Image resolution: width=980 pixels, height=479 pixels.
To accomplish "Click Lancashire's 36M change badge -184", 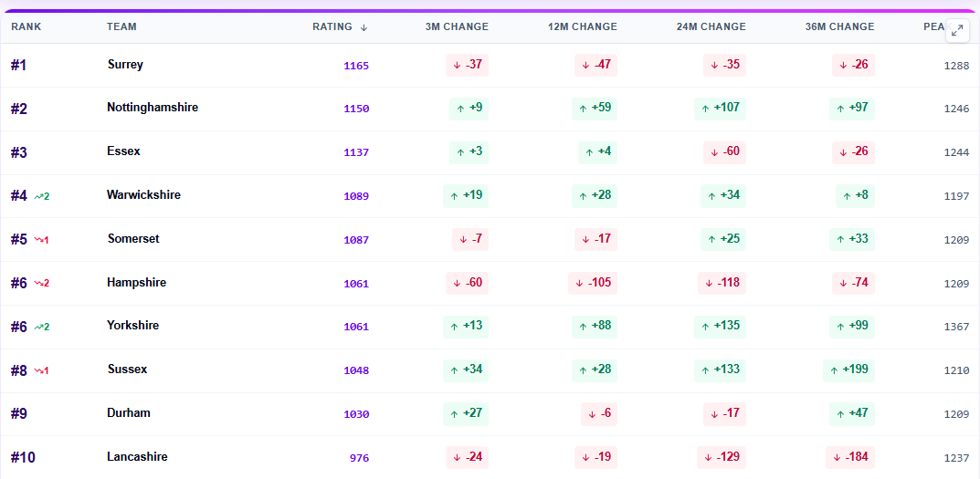I will pos(850,458).
